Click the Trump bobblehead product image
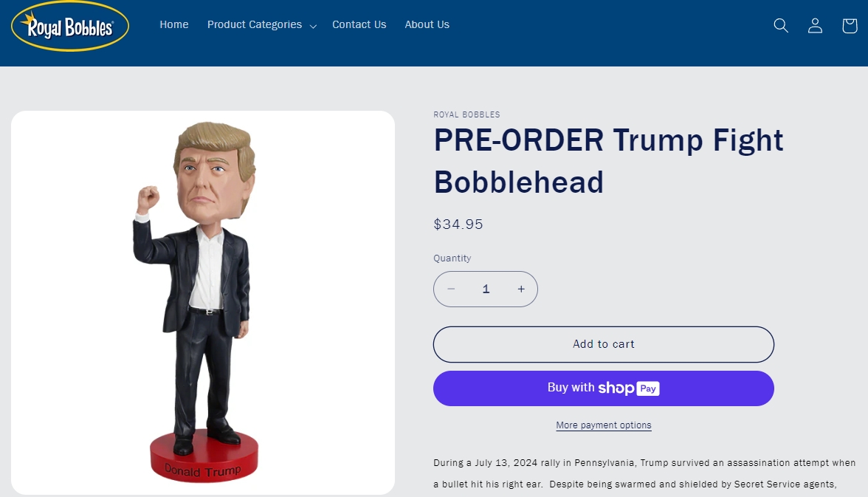The height and width of the screenshot is (497, 868). coord(202,302)
